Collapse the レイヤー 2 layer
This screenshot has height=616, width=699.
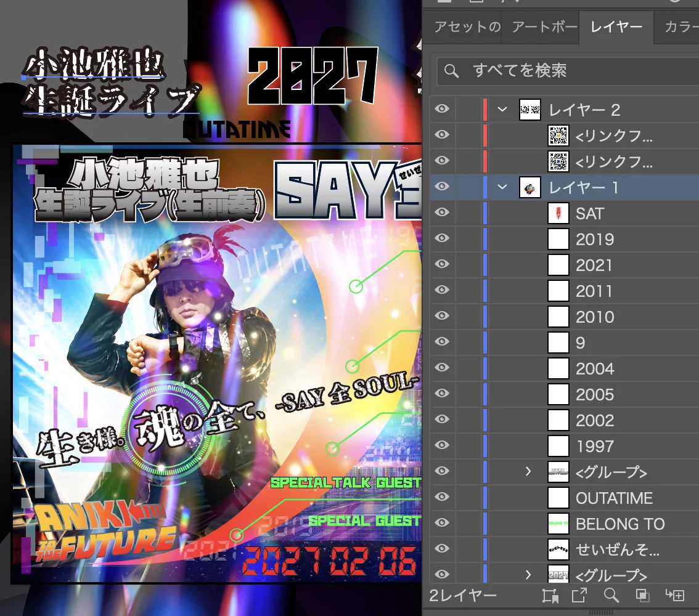502,110
